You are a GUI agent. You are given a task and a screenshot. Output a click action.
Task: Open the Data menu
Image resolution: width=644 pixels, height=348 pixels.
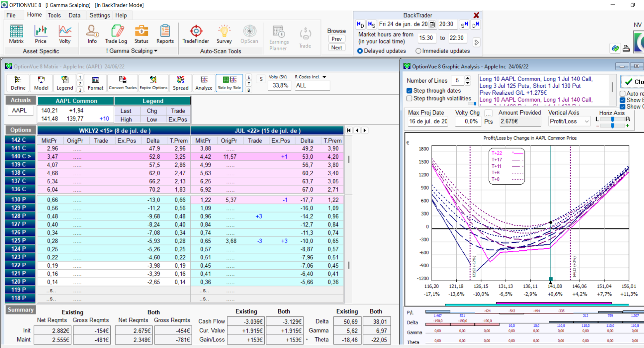coord(74,15)
